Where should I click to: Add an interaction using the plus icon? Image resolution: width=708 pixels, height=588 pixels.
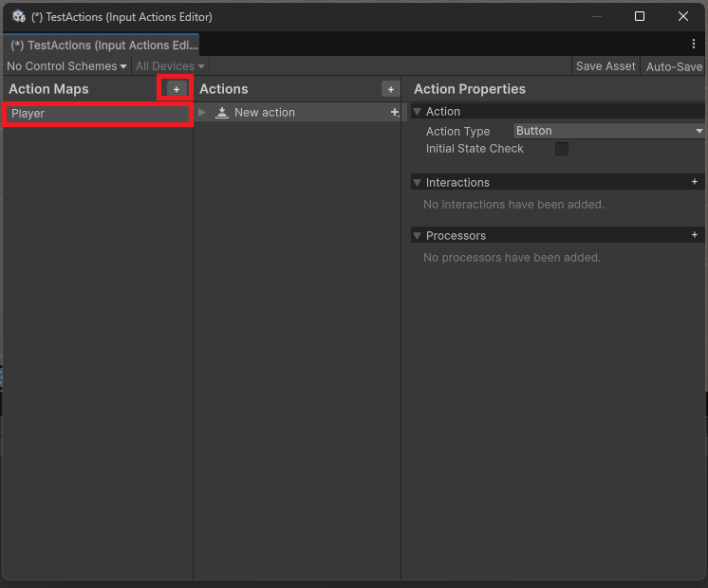tap(694, 182)
